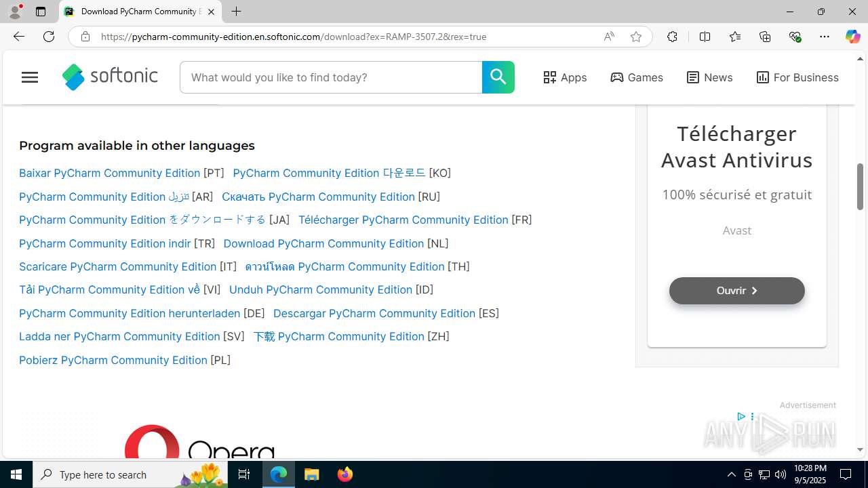Open the notification center icon
Screen dimensions: 868x488
(x=846, y=474)
